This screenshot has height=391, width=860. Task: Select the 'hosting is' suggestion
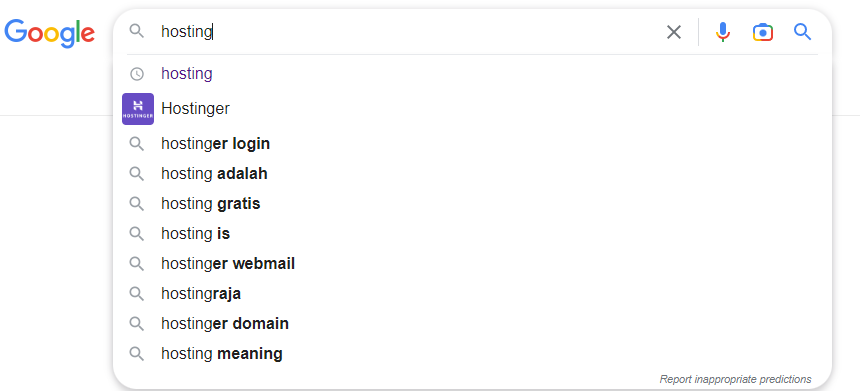pos(472,234)
